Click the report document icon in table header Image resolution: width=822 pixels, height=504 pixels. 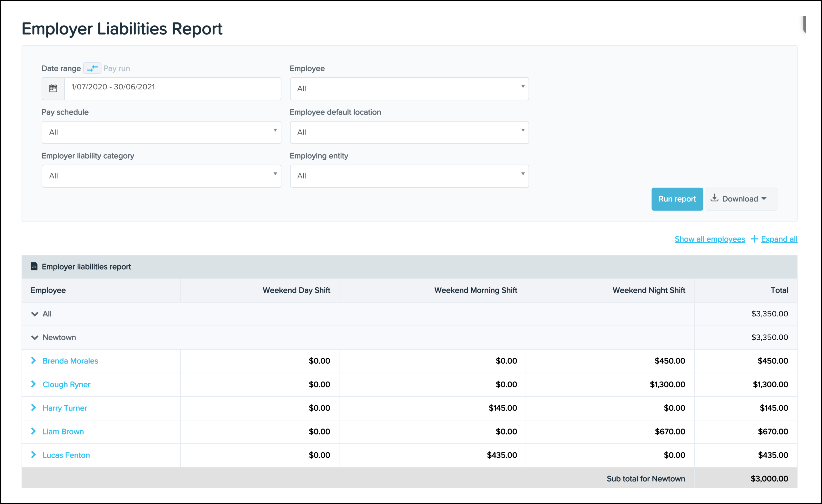coord(34,266)
